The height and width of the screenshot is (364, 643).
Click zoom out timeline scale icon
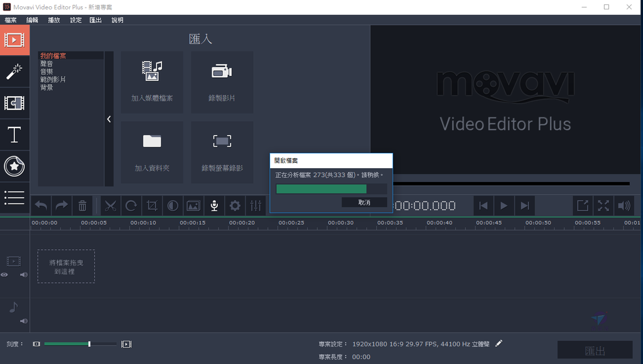point(36,345)
